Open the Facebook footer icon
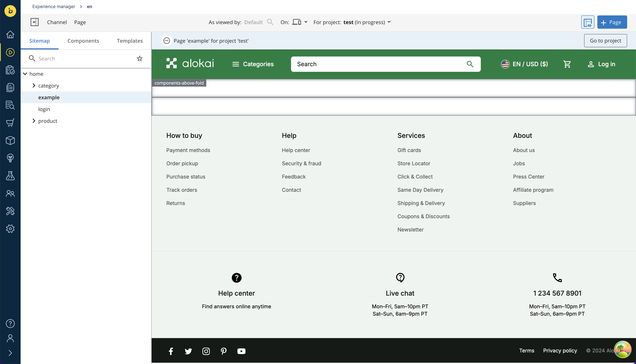This screenshot has width=636, height=364. click(171, 351)
